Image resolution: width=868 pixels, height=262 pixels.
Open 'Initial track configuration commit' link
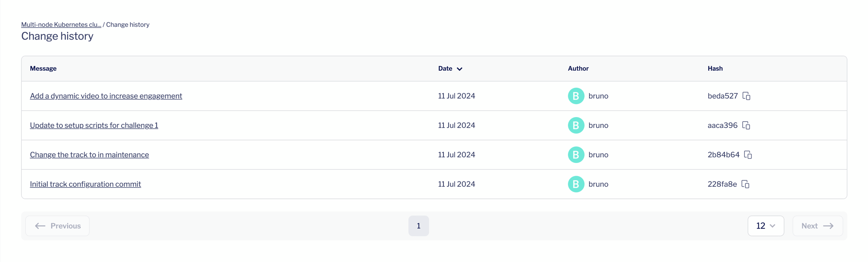point(85,184)
